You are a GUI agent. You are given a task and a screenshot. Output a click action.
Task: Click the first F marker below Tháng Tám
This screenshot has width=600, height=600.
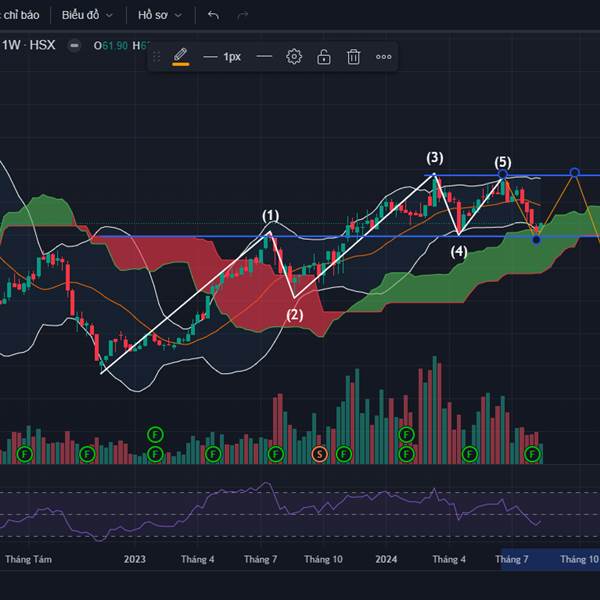(x=25, y=454)
